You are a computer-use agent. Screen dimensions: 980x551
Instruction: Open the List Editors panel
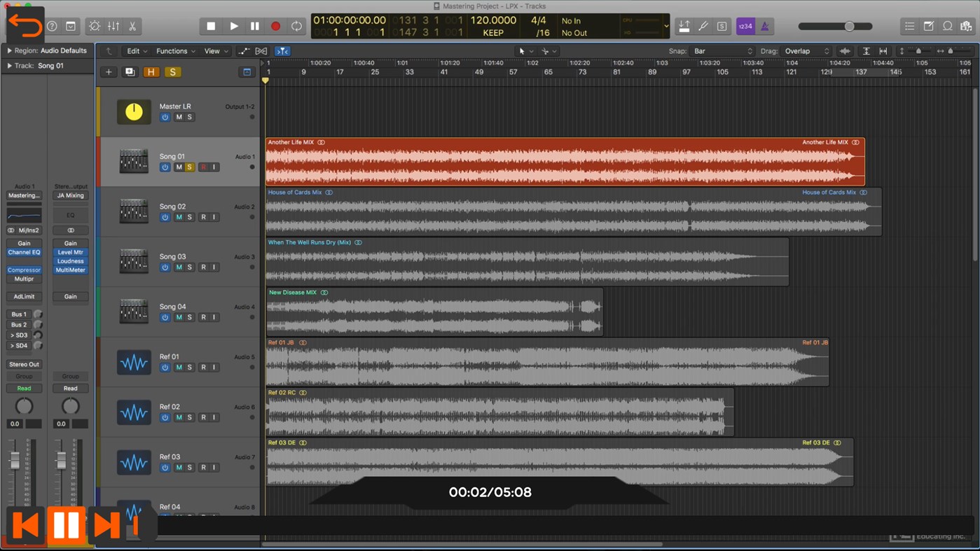(909, 26)
